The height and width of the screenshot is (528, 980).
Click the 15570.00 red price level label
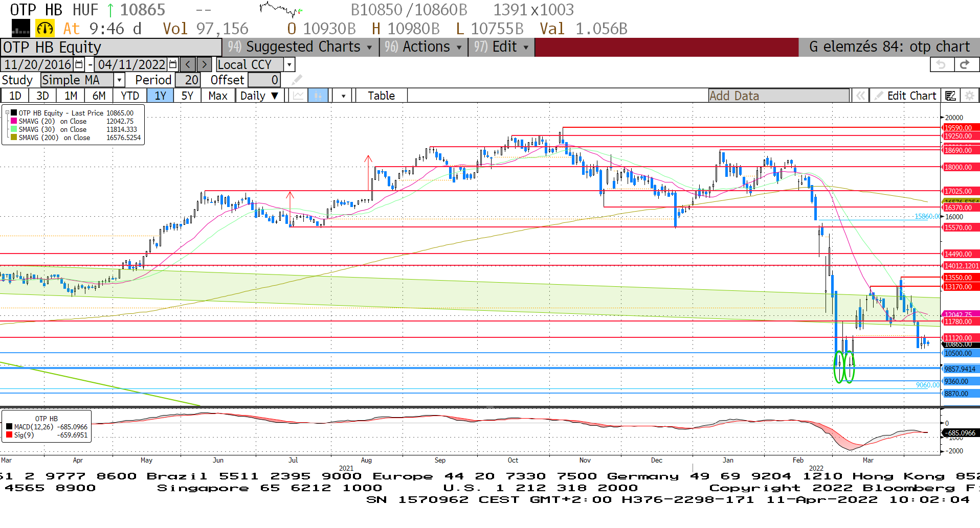click(x=960, y=227)
